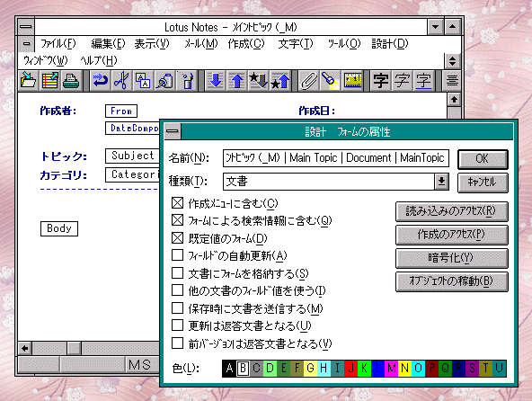
Task: Enable 保存時に文書を送信する checkbox
Action: [177, 307]
